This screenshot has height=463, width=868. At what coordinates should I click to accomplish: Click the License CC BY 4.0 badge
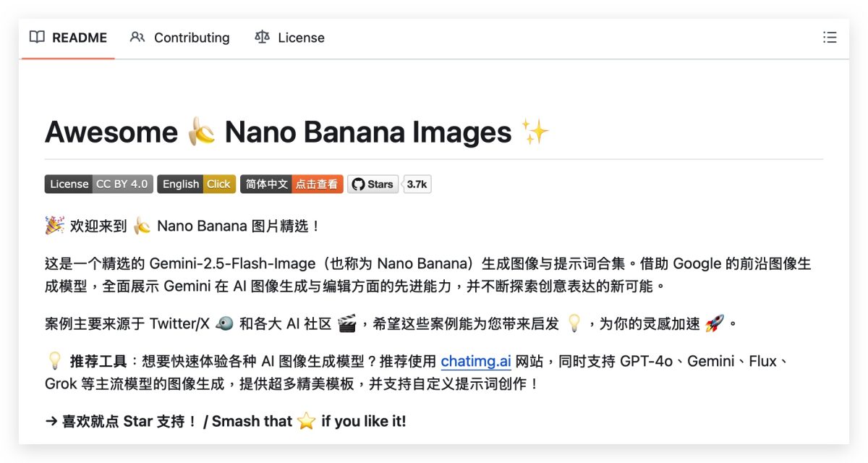(x=99, y=184)
